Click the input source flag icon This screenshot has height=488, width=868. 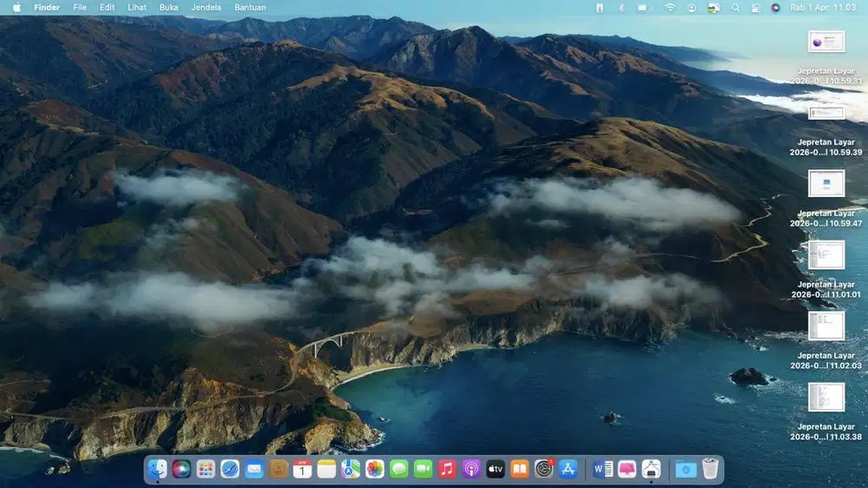coord(714,8)
